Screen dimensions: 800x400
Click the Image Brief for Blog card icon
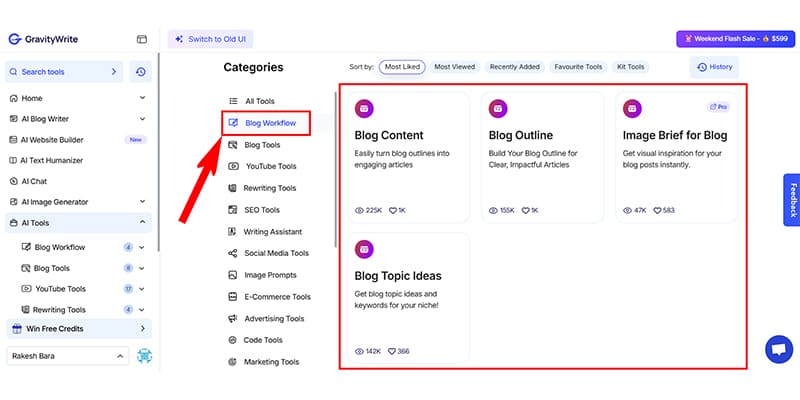click(x=633, y=109)
